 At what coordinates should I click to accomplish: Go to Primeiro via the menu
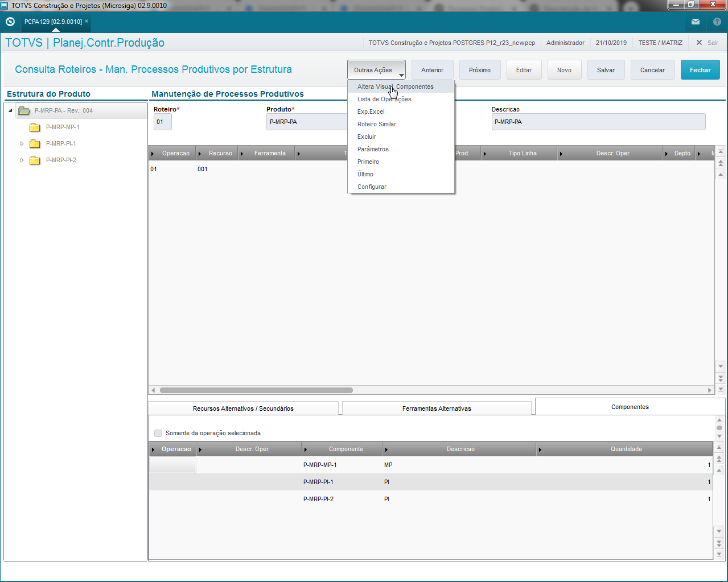401,162
